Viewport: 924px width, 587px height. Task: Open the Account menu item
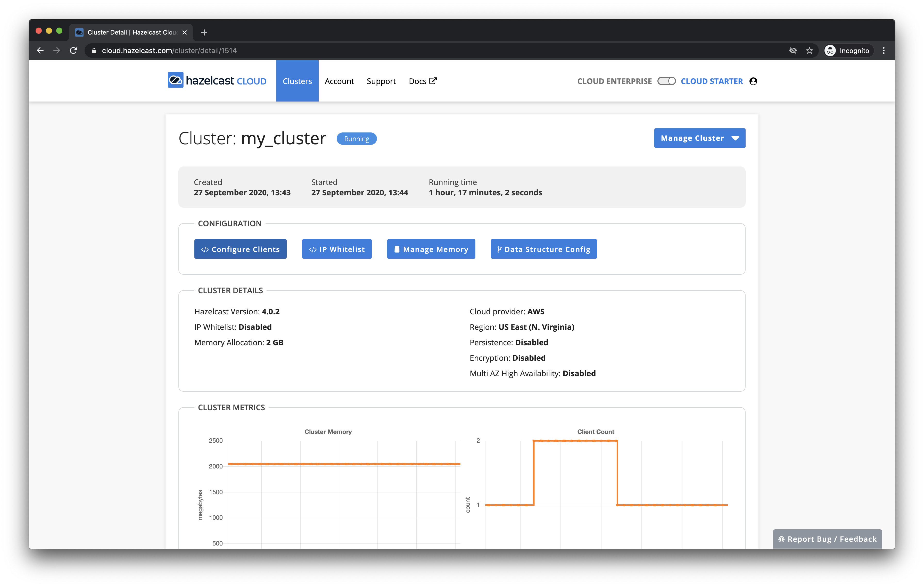(339, 81)
